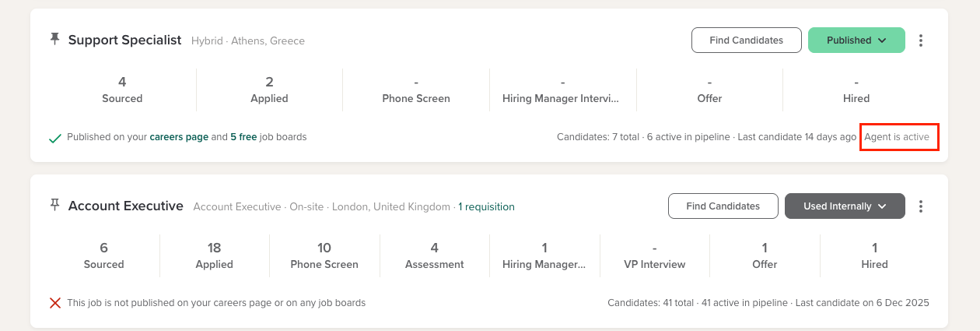This screenshot has width=980, height=331.
Task: Open Account Executive job title
Action: (126, 206)
